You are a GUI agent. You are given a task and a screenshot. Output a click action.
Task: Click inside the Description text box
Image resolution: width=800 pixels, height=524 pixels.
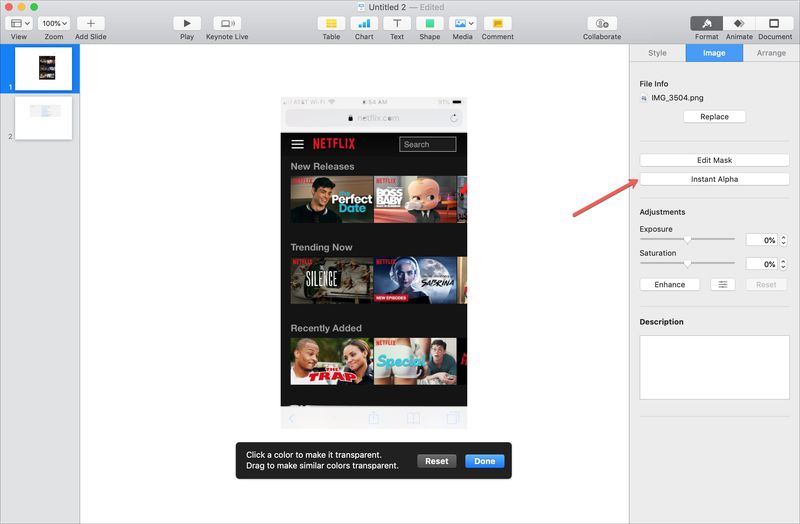tap(714, 367)
